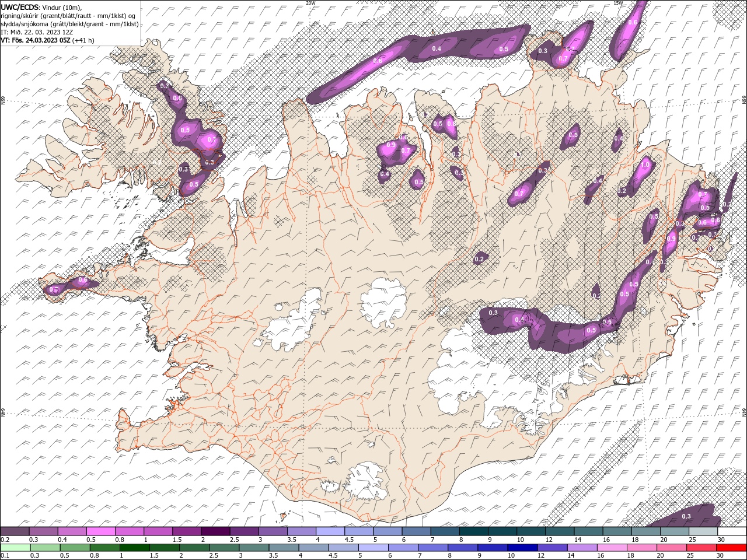The height and width of the screenshot is (560, 747).
Task: Click the '(+41 h)' forecast offset text
Action: (83, 40)
